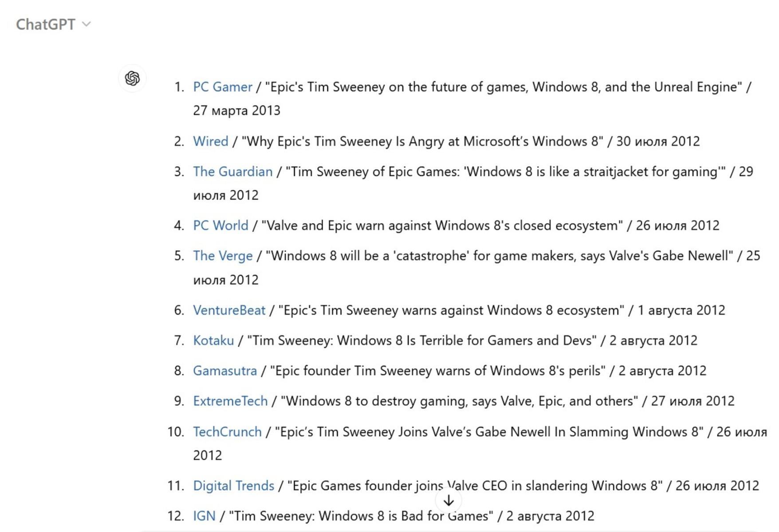The image size is (779, 532).
Task: Visit the ExtremeTech link
Action: [x=230, y=401]
